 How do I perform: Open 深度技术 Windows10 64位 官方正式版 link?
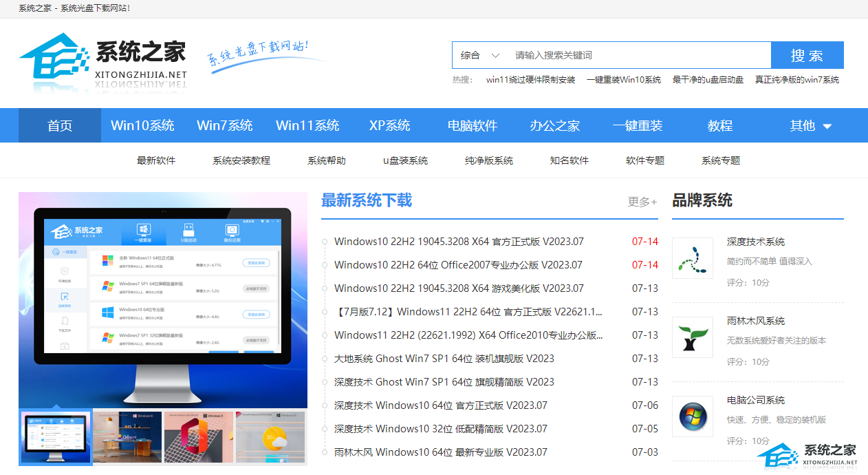click(441, 405)
